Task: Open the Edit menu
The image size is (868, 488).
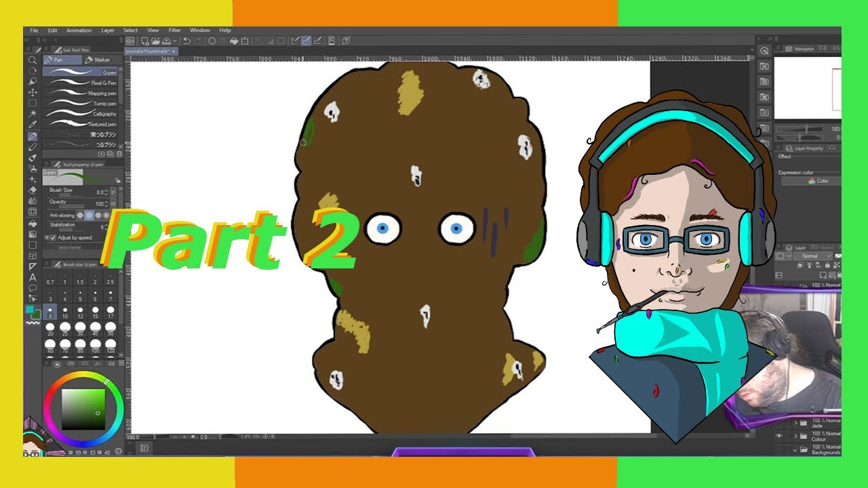Action: 53,30
